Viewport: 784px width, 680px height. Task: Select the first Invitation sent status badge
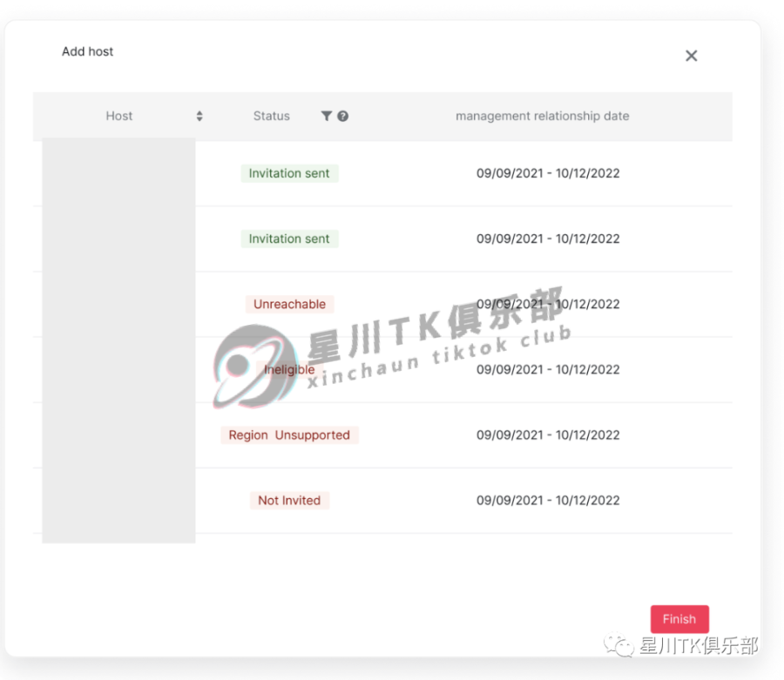click(x=289, y=173)
